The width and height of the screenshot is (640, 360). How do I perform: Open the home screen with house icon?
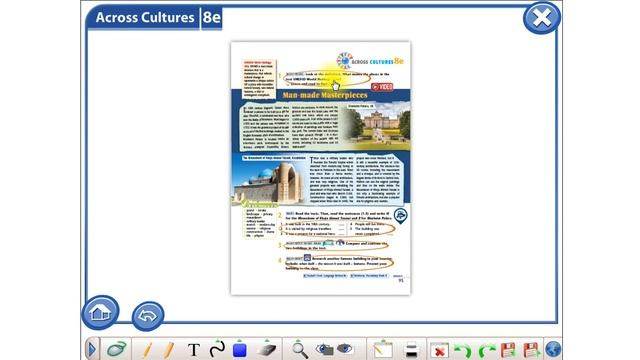click(x=100, y=313)
